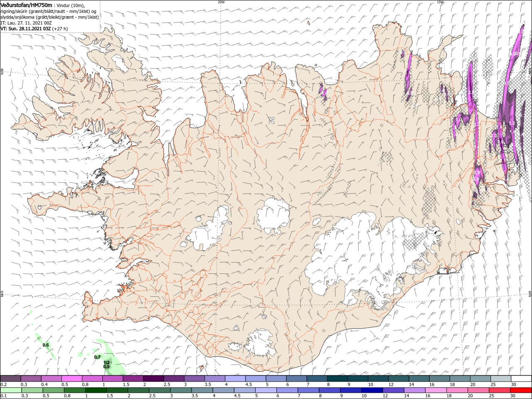Click the 15W longitude label at the top edge
The image size is (532, 399).
click(x=440, y=2)
